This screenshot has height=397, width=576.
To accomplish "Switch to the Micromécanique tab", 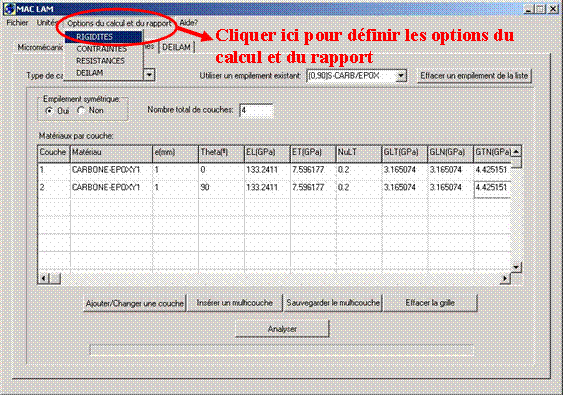I will (40, 47).
